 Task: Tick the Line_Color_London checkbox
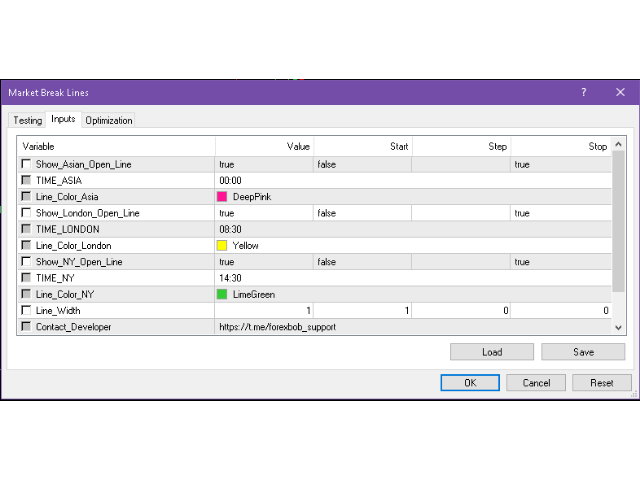pos(26,245)
